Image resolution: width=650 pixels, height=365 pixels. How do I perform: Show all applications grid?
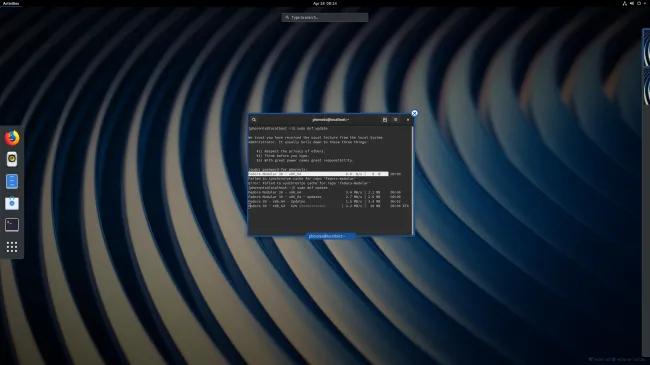(12, 247)
